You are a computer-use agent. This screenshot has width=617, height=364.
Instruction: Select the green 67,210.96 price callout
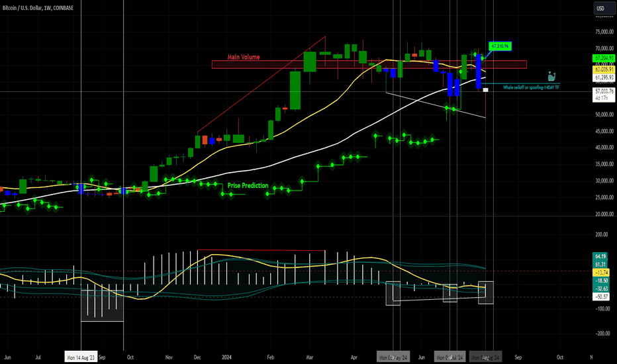(x=500, y=46)
